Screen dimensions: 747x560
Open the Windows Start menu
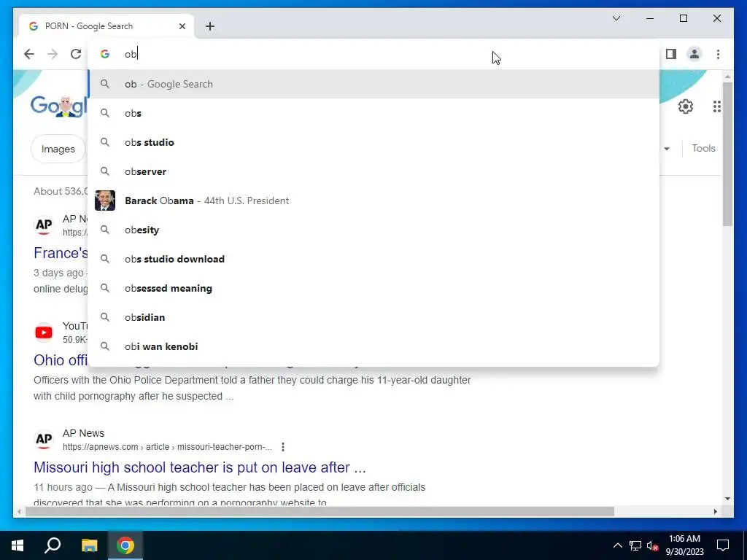pyautogui.click(x=18, y=545)
